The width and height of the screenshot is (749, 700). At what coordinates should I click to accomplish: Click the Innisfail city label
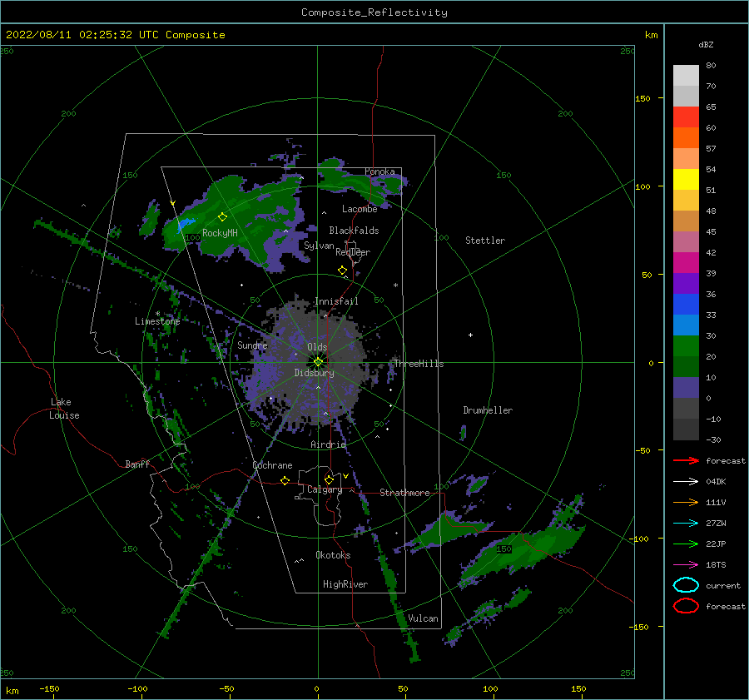click(336, 301)
